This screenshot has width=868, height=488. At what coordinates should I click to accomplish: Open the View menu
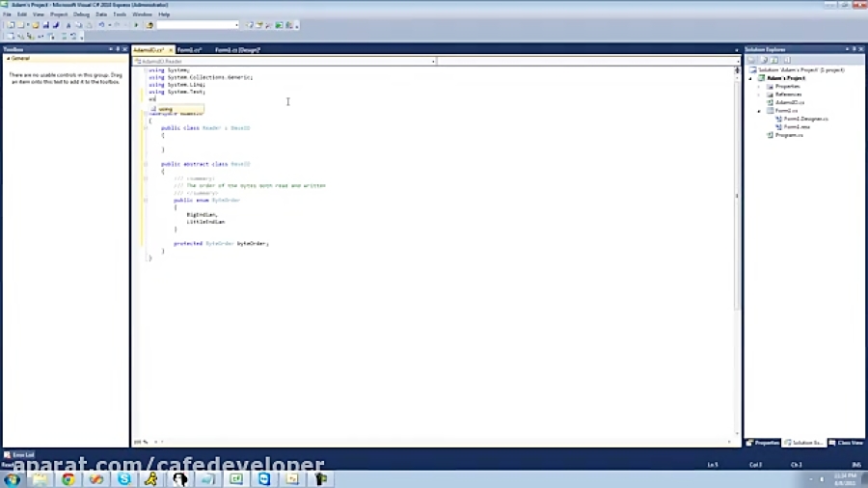click(x=39, y=14)
